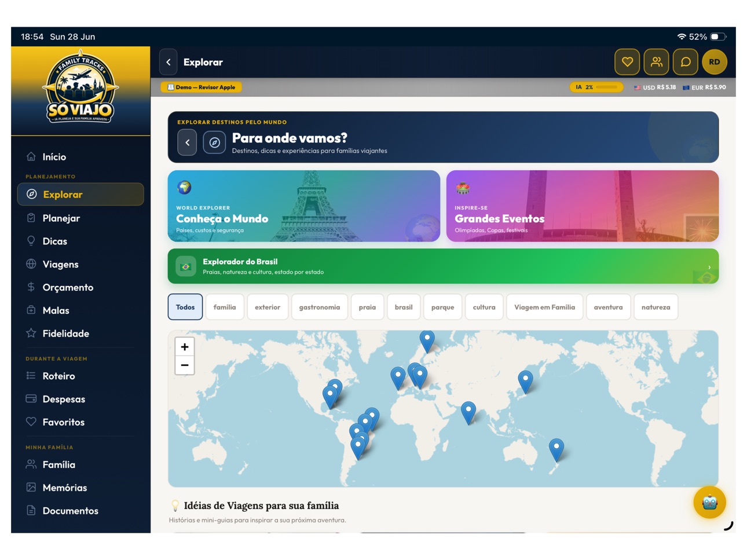Open Despesas in the sidebar
Image resolution: width=747 pixels, height=560 pixels.
[x=80, y=400]
